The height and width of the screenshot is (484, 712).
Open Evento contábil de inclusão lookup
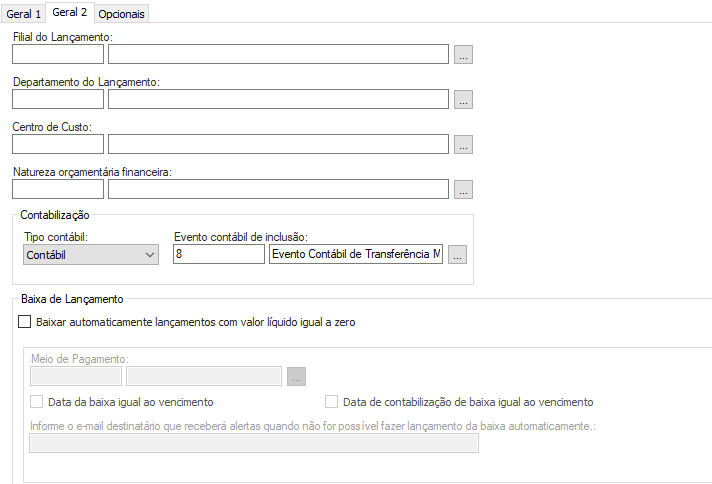click(457, 254)
